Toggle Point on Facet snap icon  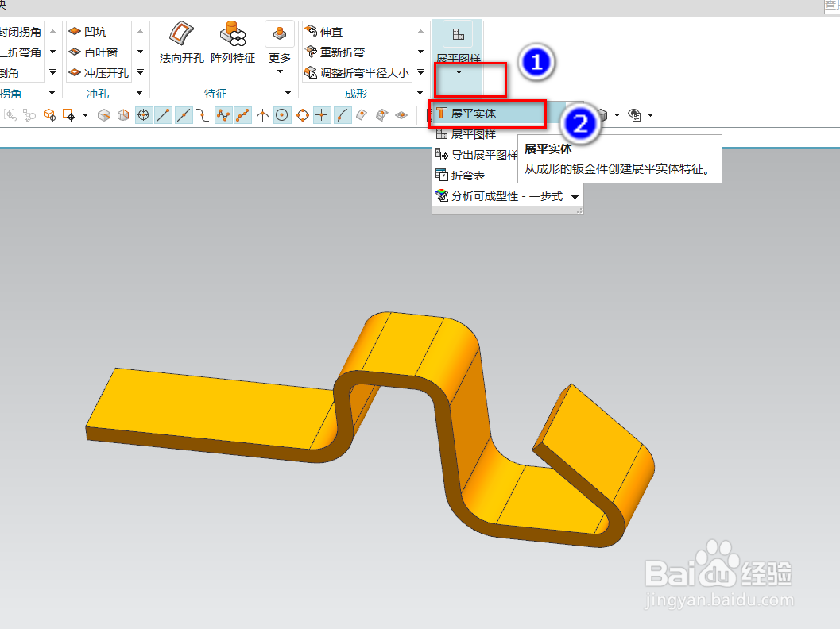pos(381,115)
